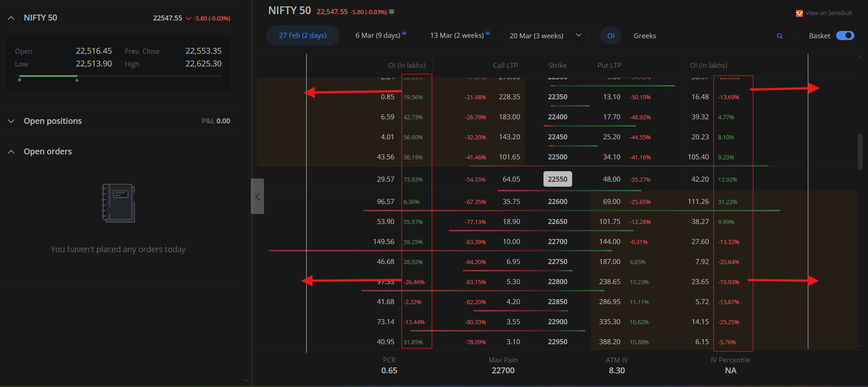Expand the Open positions section

point(11,121)
